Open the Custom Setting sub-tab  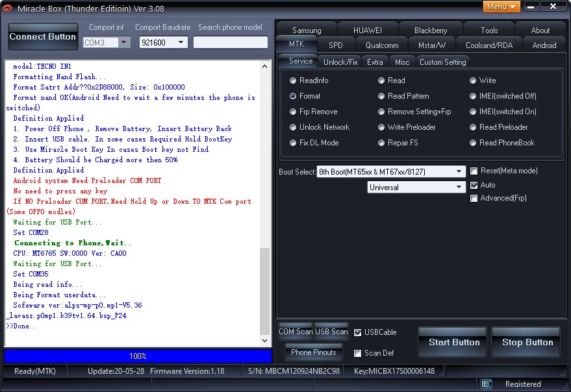442,62
